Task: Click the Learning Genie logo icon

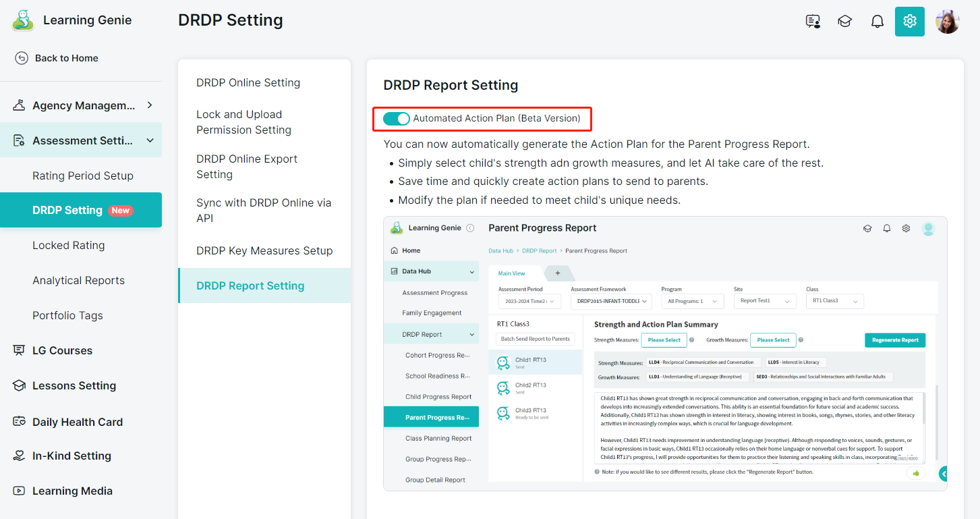Action: (23, 20)
